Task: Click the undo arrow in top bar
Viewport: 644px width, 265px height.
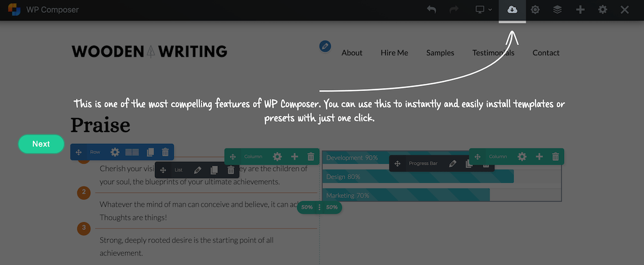Action: pyautogui.click(x=431, y=10)
